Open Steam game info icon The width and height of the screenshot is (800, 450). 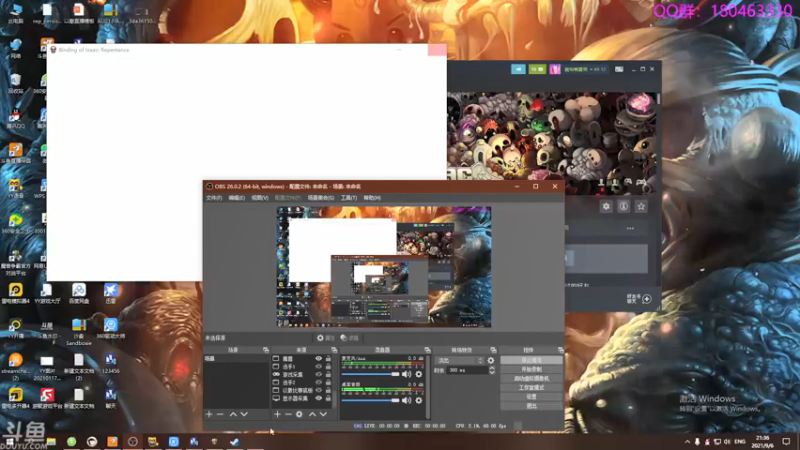click(623, 206)
